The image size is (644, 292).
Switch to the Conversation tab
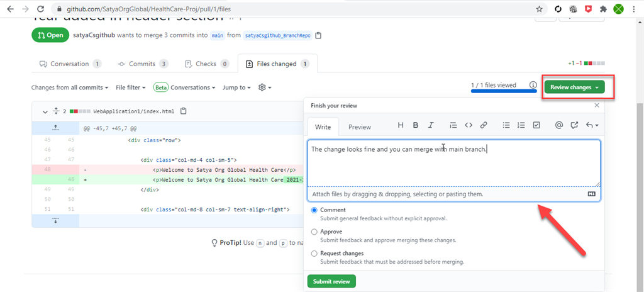point(70,64)
